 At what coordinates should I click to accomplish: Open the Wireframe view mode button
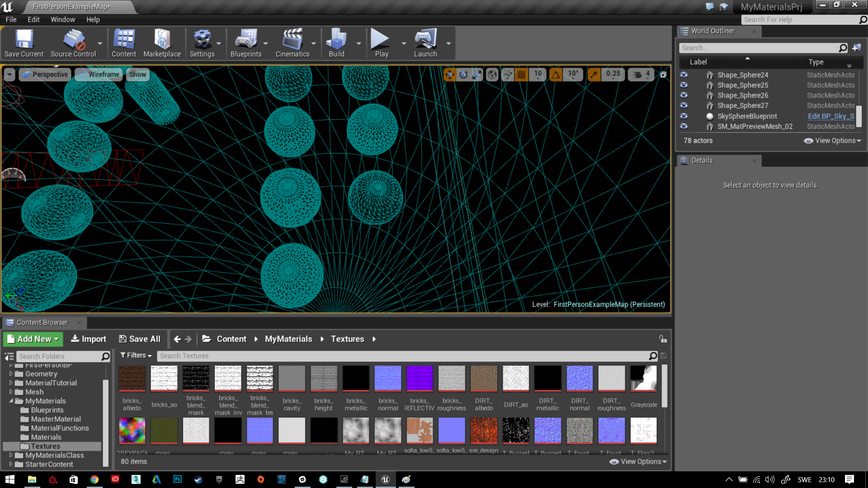99,75
